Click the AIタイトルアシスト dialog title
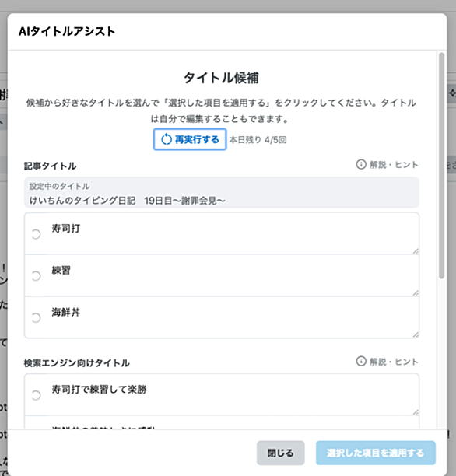 coord(67,31)
